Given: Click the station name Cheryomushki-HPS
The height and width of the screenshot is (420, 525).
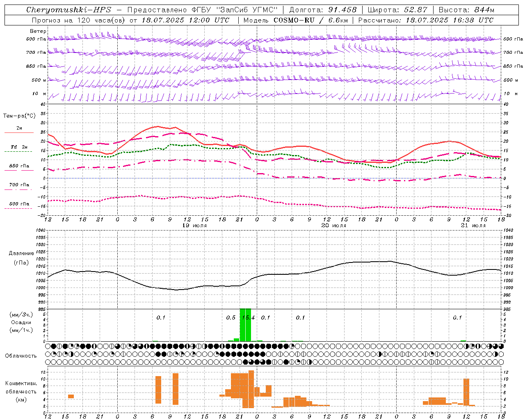Looking at the screenshot, I should tap(68, 10).
